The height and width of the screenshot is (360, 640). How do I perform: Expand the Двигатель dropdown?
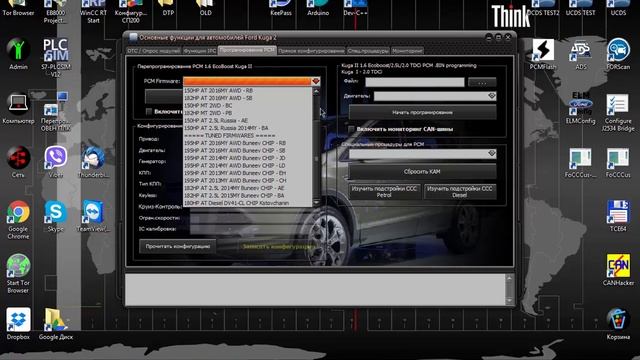[x=491, y=96]
